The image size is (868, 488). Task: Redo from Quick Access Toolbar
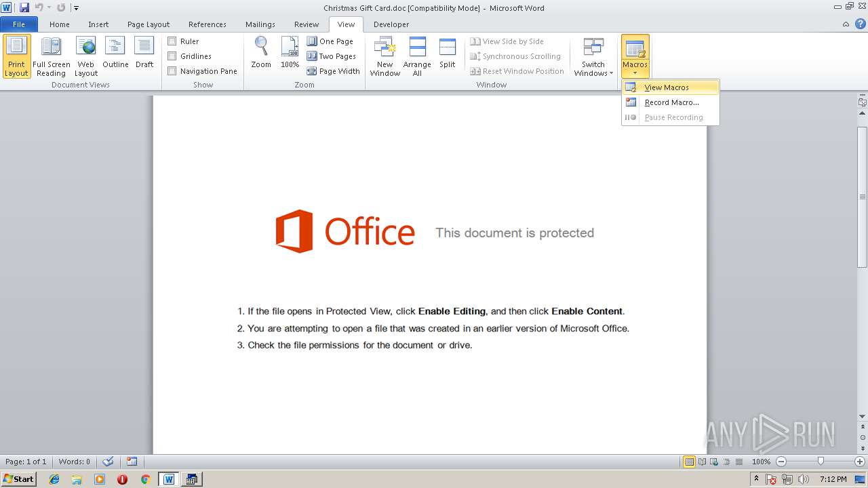[x=61, y=7]
